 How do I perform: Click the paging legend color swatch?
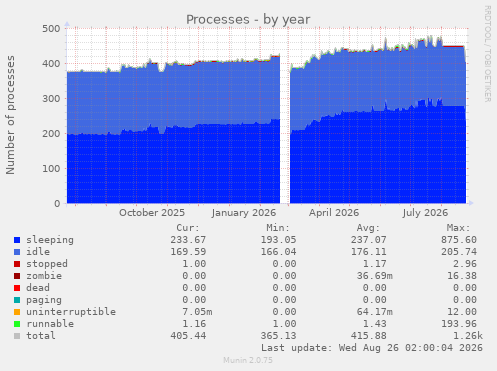17,300
